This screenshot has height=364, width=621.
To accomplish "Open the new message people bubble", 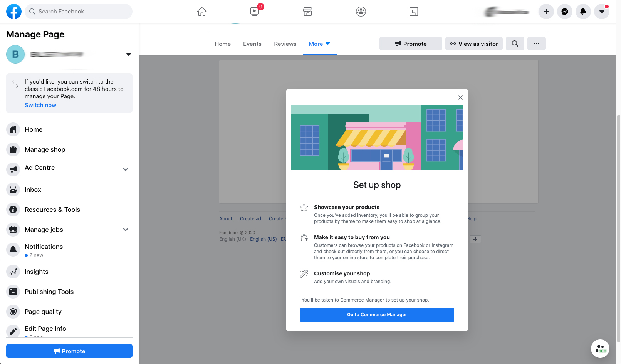I will pos(600,349).
